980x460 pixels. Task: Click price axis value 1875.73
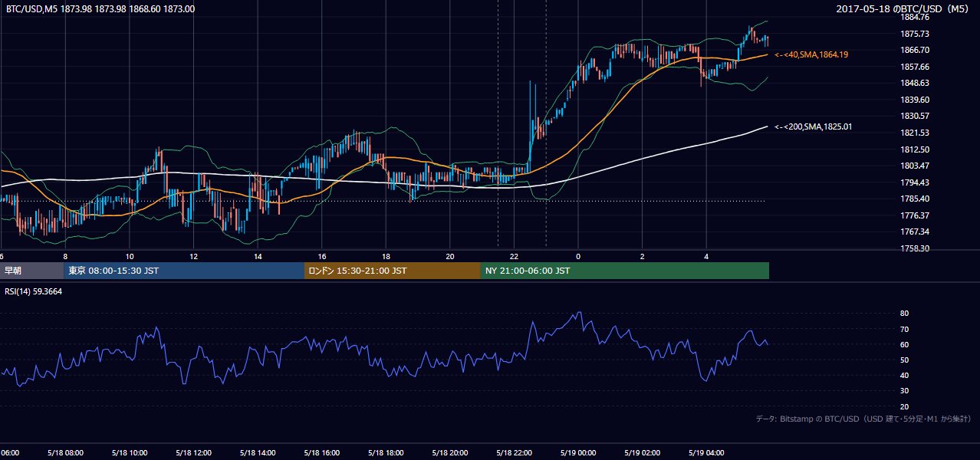pos(915,34)
